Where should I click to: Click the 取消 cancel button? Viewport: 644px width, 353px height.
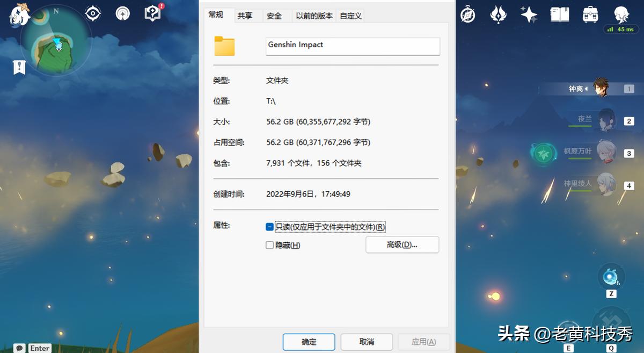[367, 342]
